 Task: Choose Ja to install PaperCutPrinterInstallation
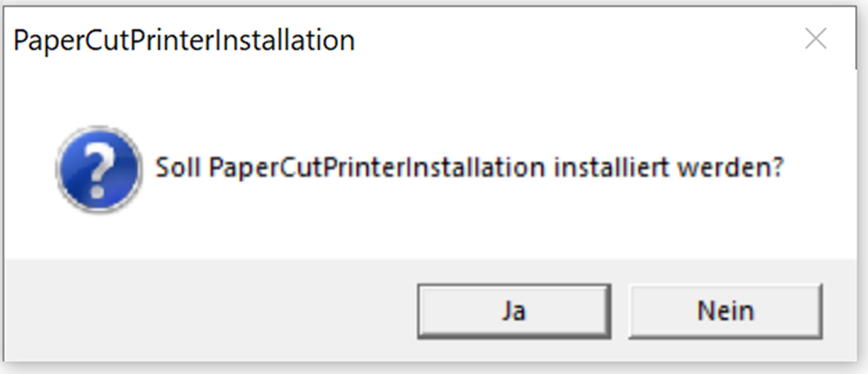[513, 311]
